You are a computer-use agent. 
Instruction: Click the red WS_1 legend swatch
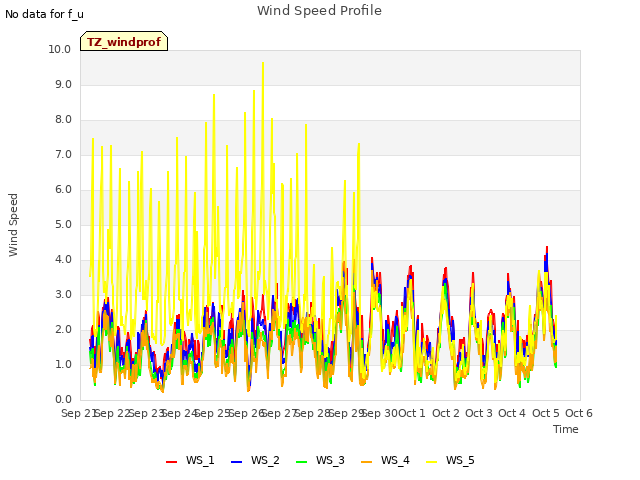click(x=171, y=462)
